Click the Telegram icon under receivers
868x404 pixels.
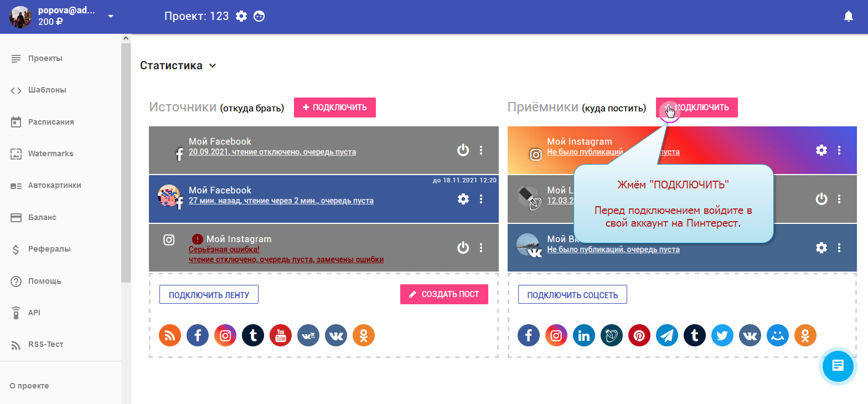pos(666,335)
